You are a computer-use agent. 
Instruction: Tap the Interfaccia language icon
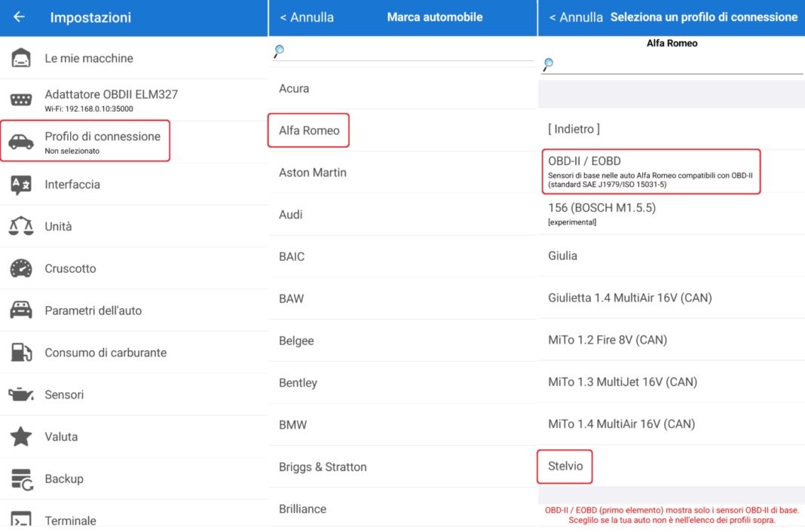pyautogui.click(x=21, y=185)
